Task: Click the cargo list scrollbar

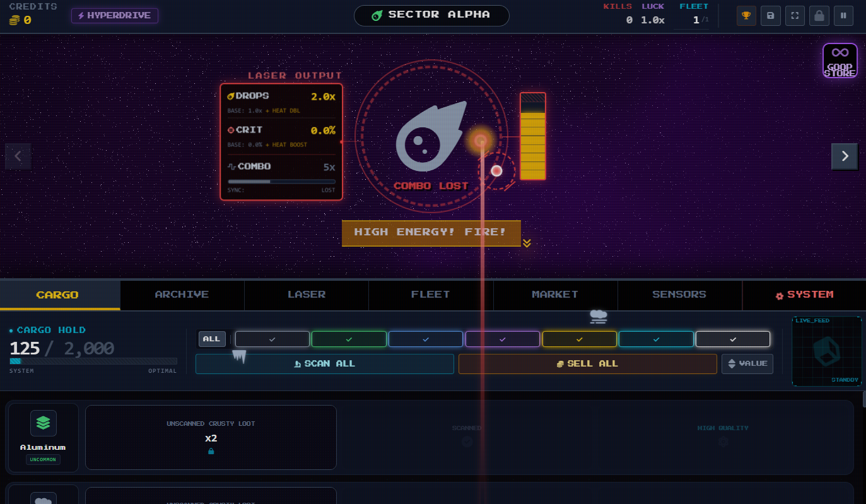Action: click(863, 399)
